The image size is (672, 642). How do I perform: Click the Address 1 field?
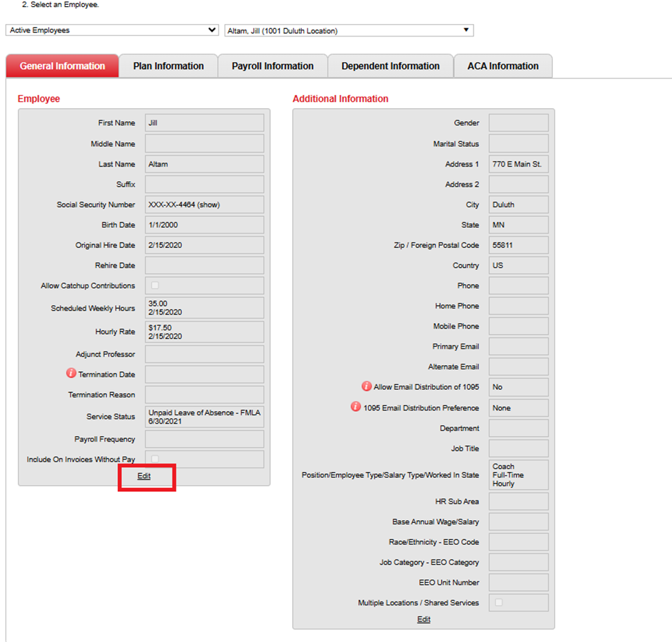[518, 164]
